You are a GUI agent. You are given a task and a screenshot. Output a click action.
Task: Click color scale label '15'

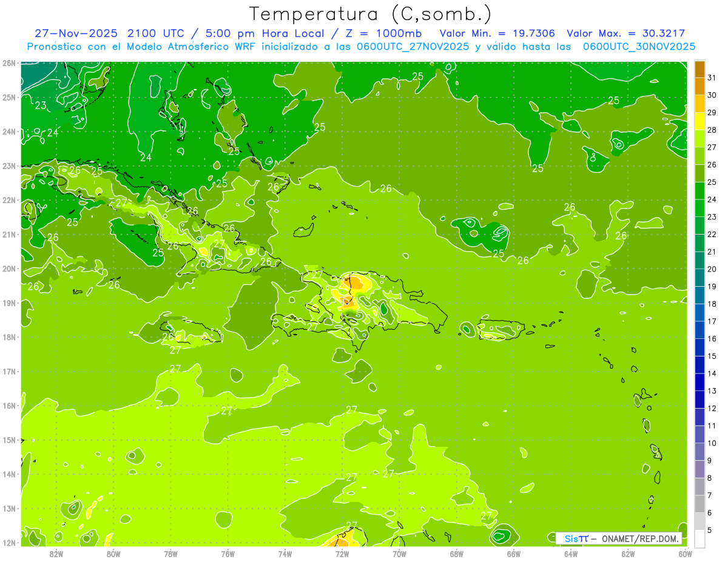coord(712,356)
